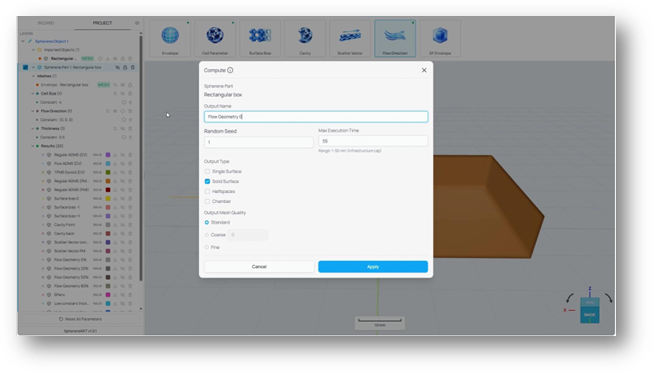Click download icon on Surface bias 0 row

coord(115,198)
